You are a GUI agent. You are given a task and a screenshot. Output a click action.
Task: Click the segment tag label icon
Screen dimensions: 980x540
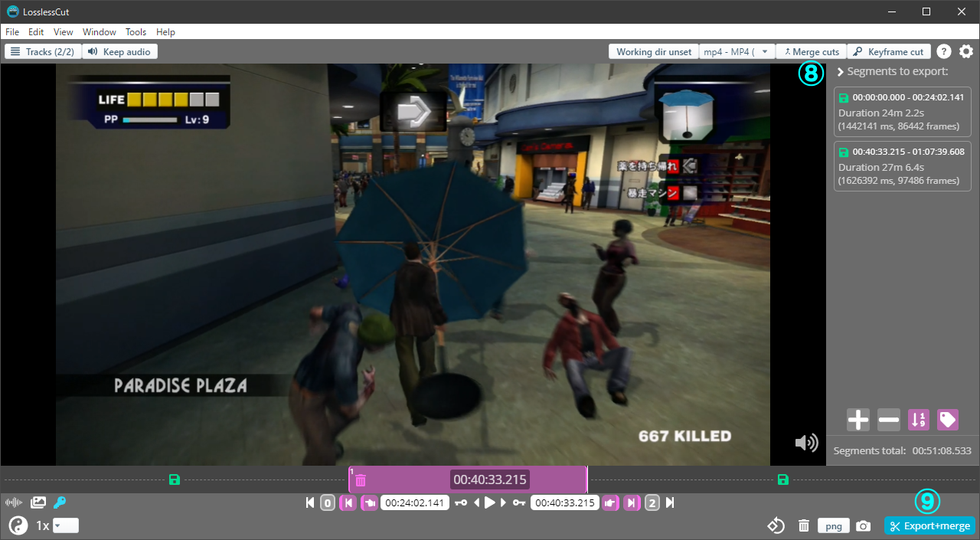pos(948,419)
